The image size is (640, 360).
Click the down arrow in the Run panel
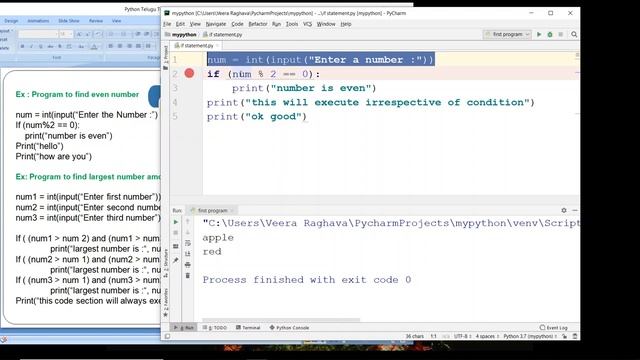click(x=188, y=232)
